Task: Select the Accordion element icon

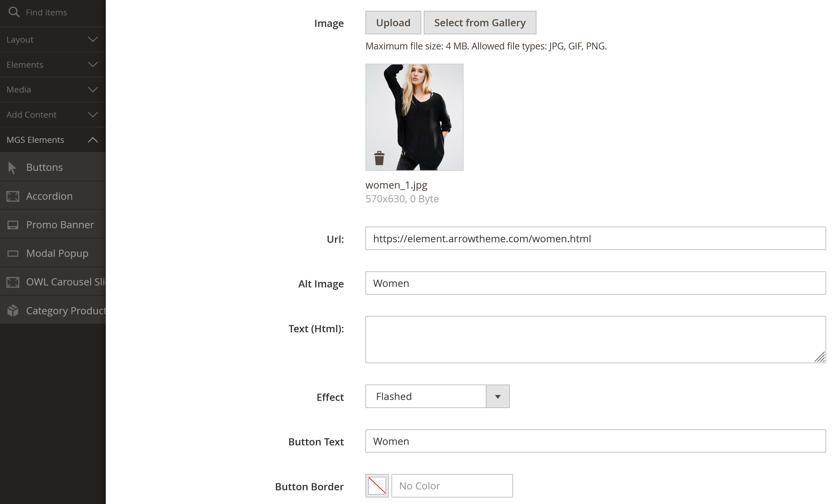Action: point(13,196)
